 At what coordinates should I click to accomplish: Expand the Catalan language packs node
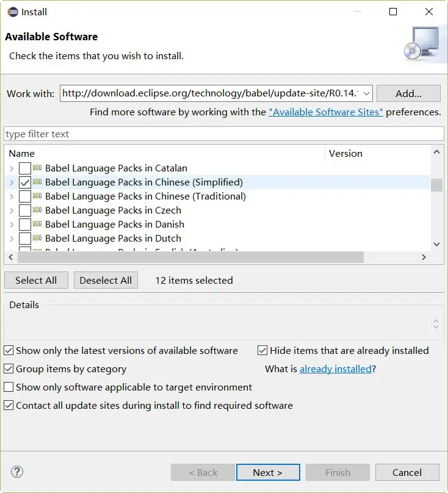tap(12, 168)
